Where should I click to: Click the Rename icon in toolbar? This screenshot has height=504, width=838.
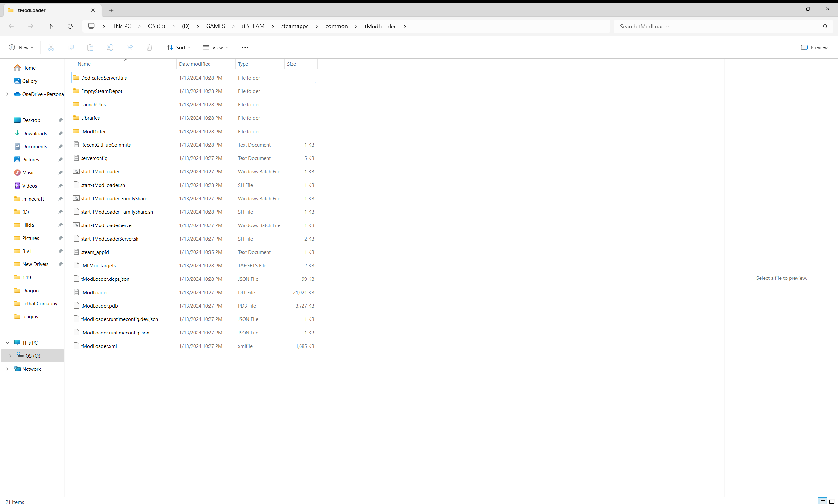pyautogui.click(x=110, y=47)
